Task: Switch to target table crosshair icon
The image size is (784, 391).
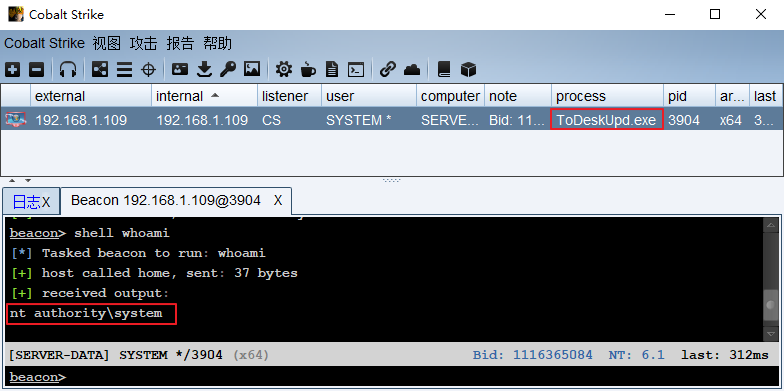Action: 148,70
